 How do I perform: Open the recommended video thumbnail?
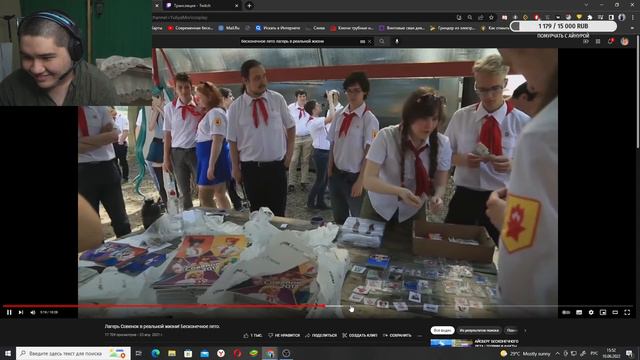(451, 343)
